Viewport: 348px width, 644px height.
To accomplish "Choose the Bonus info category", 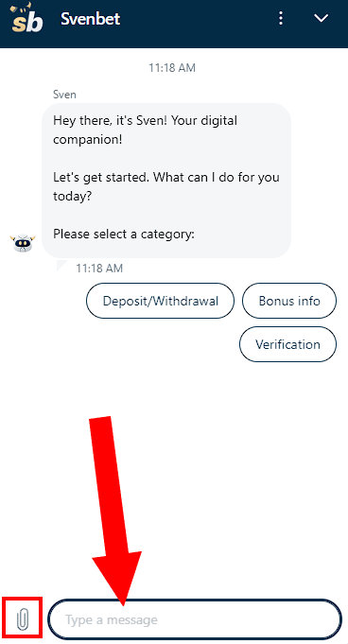I will [289, 301].
